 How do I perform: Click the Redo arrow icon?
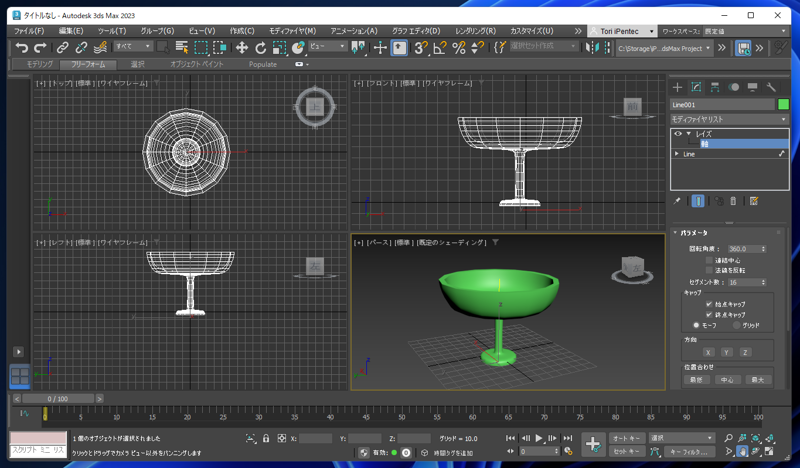point(40,47)
